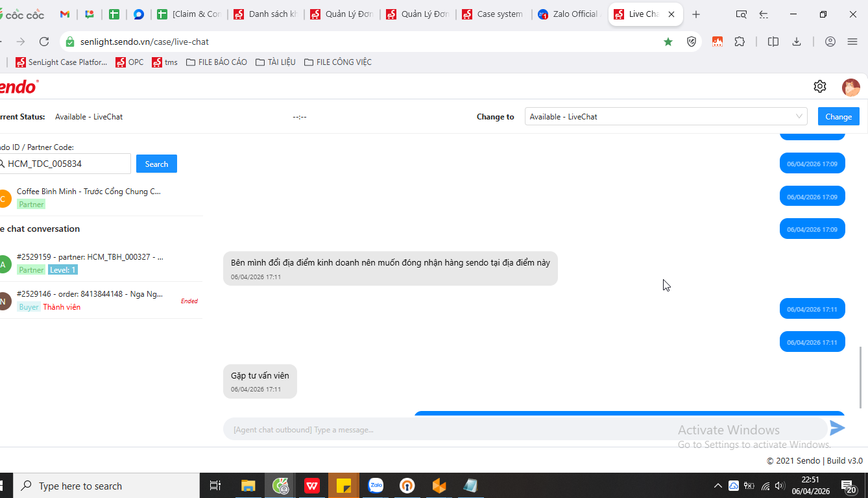The width and height of the screenshot is (868, 498).
Task: Switch to the Zalo Official tab
Action: (x=569, y=14)
